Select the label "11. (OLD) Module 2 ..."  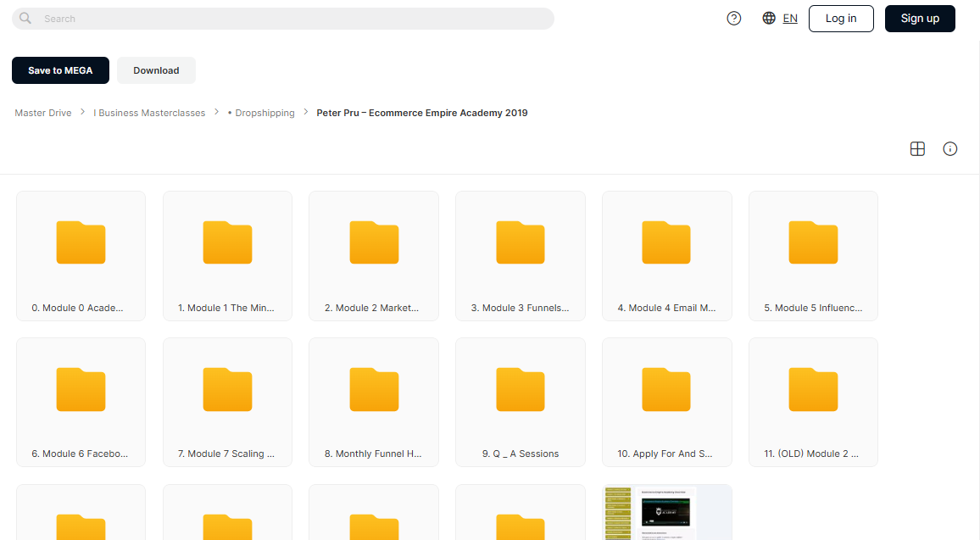click(811, 454)
